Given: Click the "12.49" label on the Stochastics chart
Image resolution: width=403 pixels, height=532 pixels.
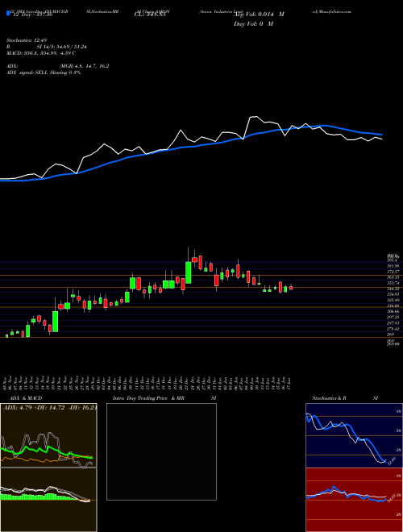Looking at the screenshot, I should [x=393, y=461].
